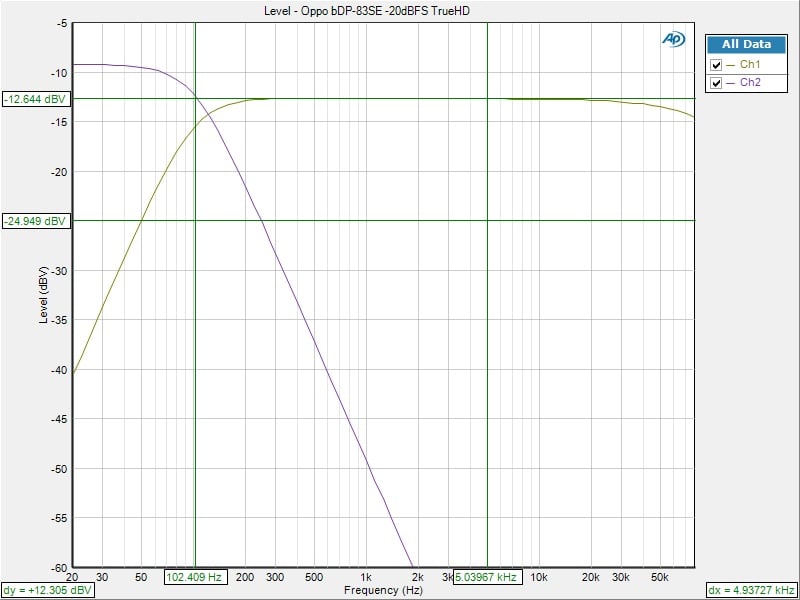Click the dx = 4.93727 kHz delta readout
Viewport: 800px width, 600px height.
[751, 590]
